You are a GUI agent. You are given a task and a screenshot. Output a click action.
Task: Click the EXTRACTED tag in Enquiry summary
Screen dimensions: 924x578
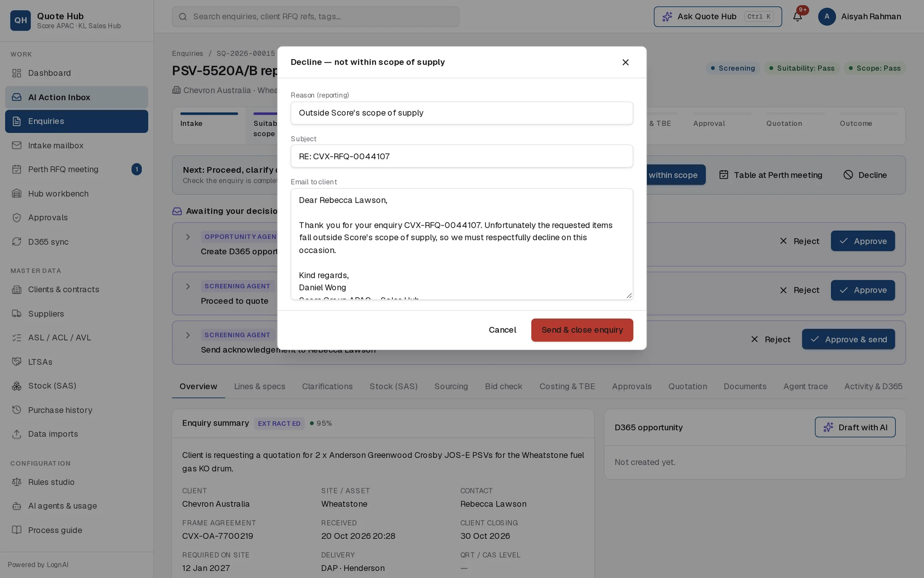(x=279, y=423)
